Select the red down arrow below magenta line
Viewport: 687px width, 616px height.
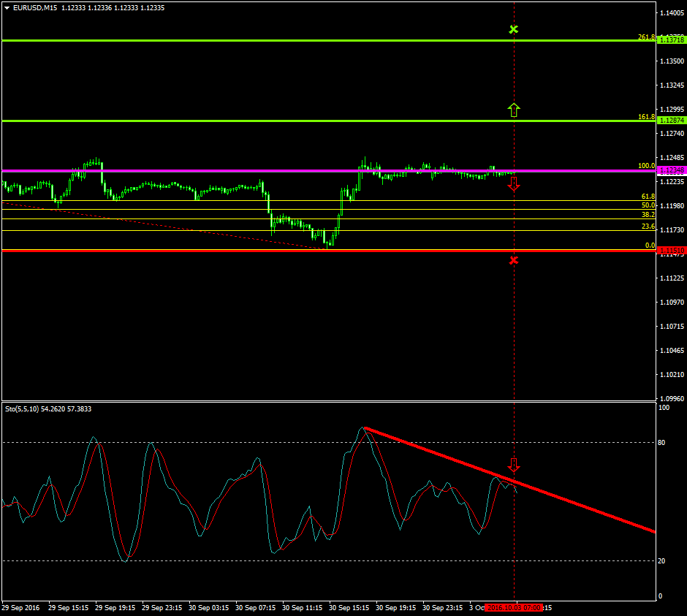point(514,183)
